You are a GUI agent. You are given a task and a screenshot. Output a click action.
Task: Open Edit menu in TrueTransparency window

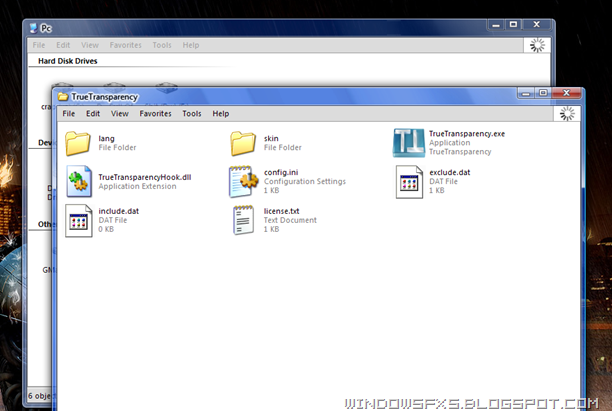click(x=93, y=114)
